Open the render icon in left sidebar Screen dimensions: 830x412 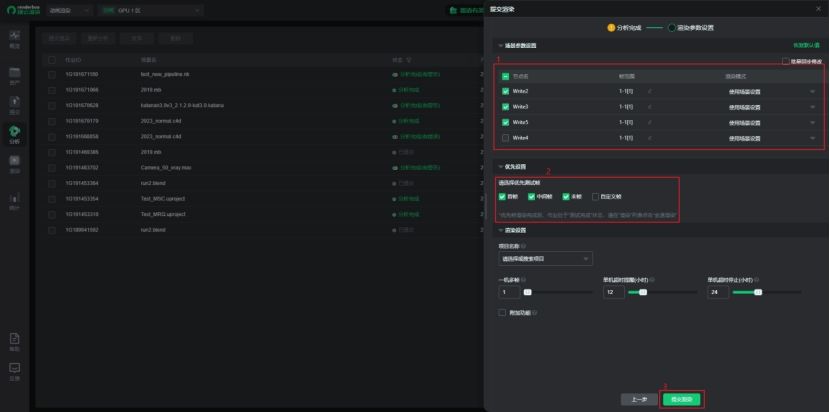(15, 160)
